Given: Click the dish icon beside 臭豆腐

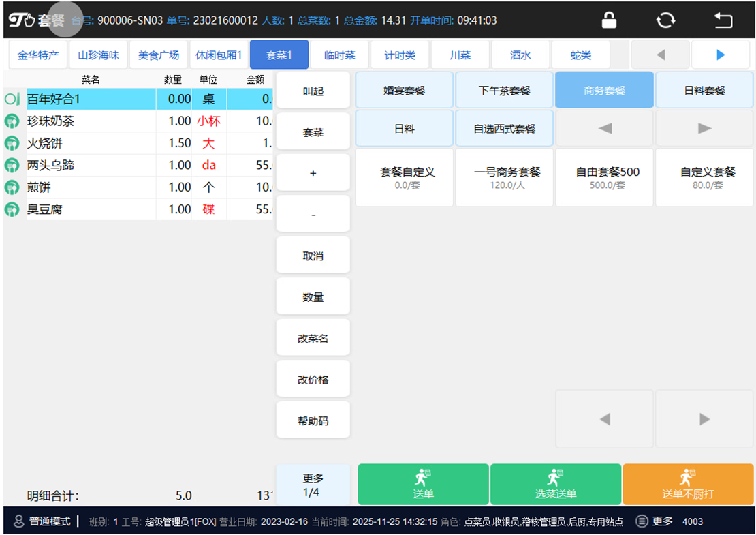Looking at the screenshot, I should tap(12, 210).
